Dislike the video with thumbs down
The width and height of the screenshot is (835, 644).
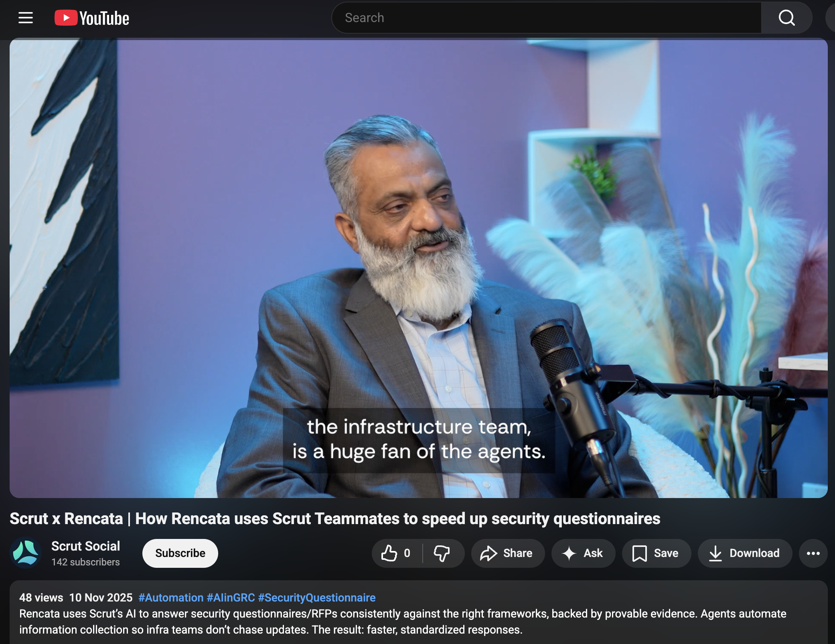point(442,553)
